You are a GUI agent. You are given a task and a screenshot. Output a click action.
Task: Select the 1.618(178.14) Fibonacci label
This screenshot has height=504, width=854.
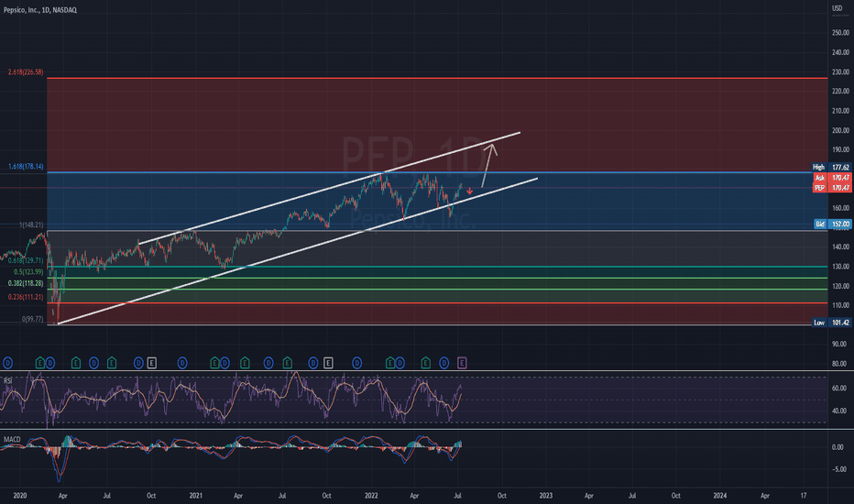[x=26, y=166]
